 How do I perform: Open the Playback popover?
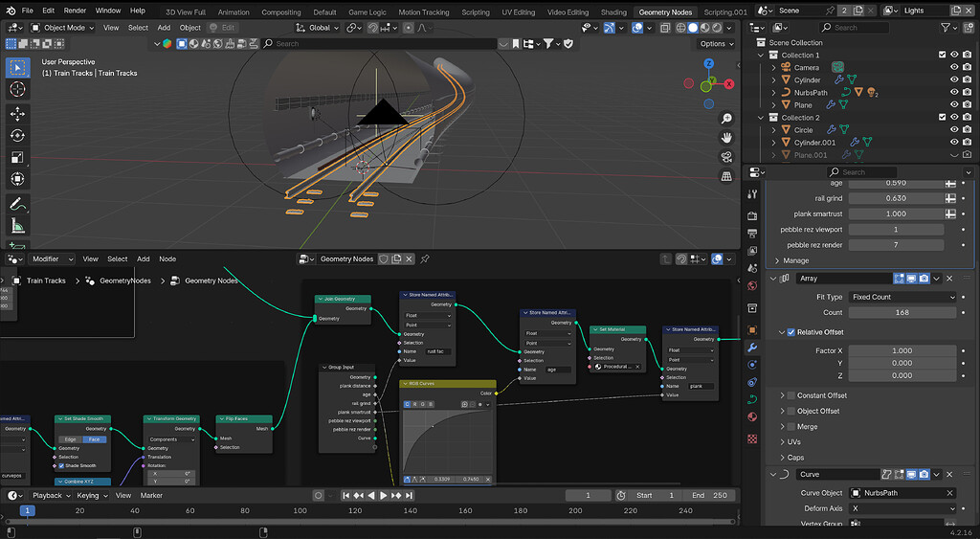[52, 495]
